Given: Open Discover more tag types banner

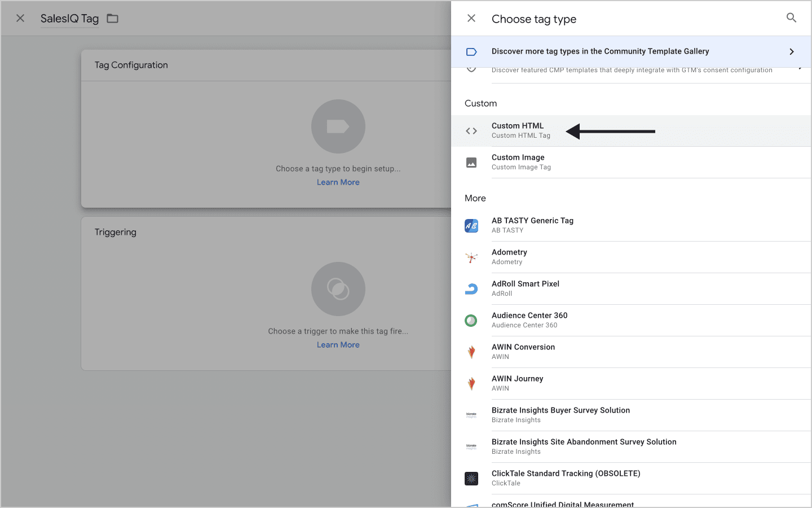Looking at the screenshot, I should pos(632,51).
